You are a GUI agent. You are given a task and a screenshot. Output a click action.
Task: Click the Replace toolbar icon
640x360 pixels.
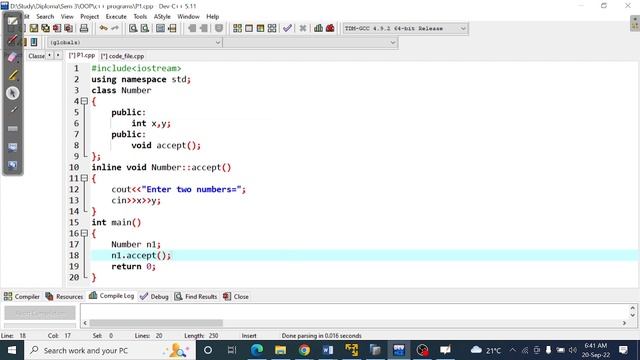[144, 28]
